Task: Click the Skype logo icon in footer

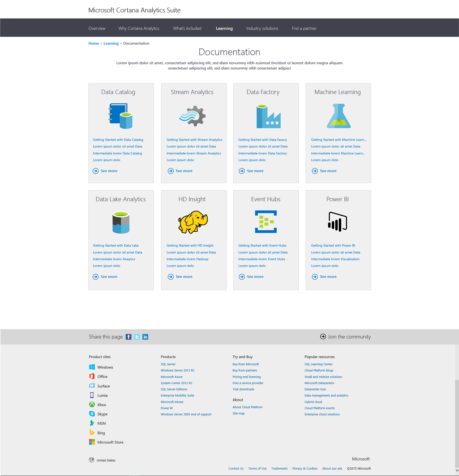Action: coord(92,414)
